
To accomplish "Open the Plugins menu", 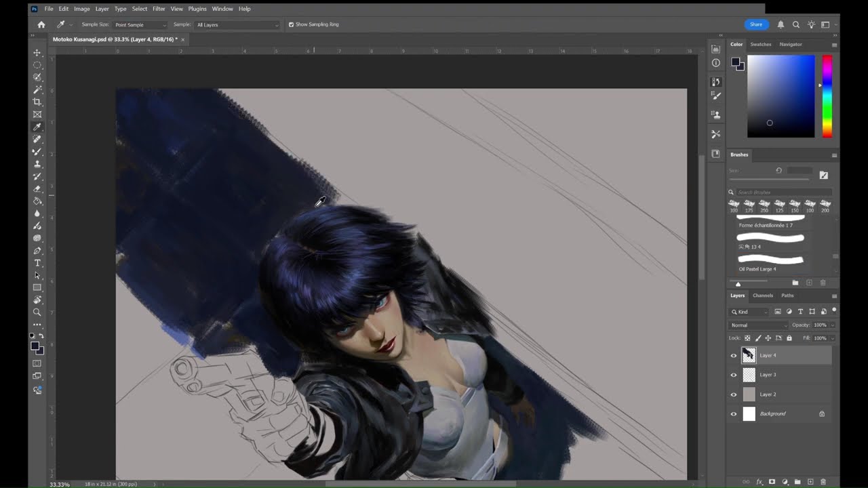I will 197,9.
